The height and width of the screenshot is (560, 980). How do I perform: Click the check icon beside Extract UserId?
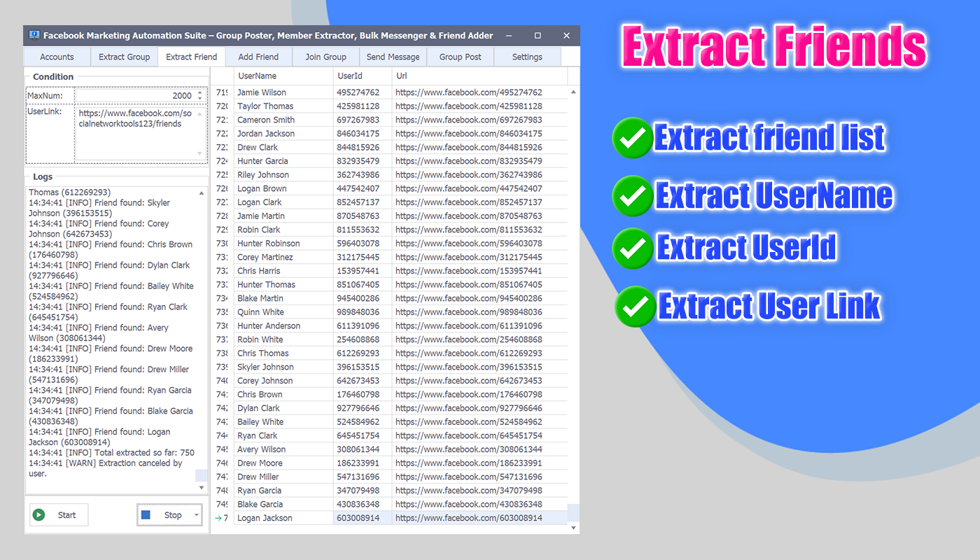click(x=633, y=248)
